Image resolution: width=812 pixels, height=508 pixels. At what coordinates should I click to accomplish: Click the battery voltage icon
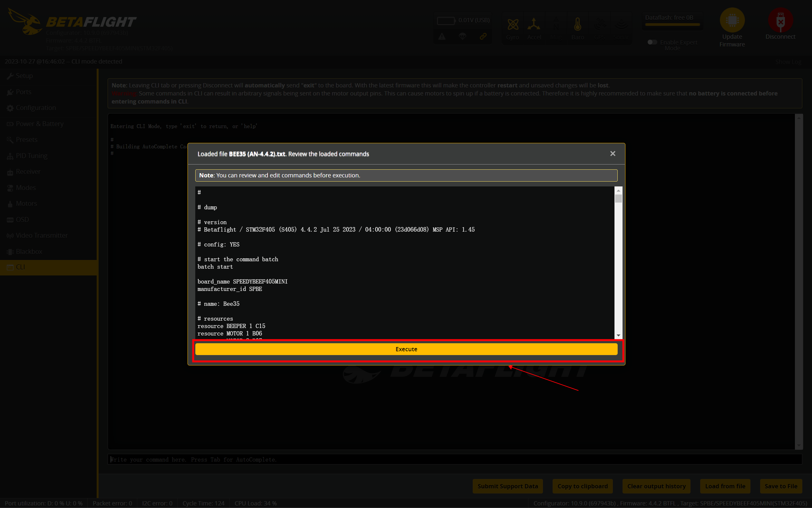click(446, 21)
